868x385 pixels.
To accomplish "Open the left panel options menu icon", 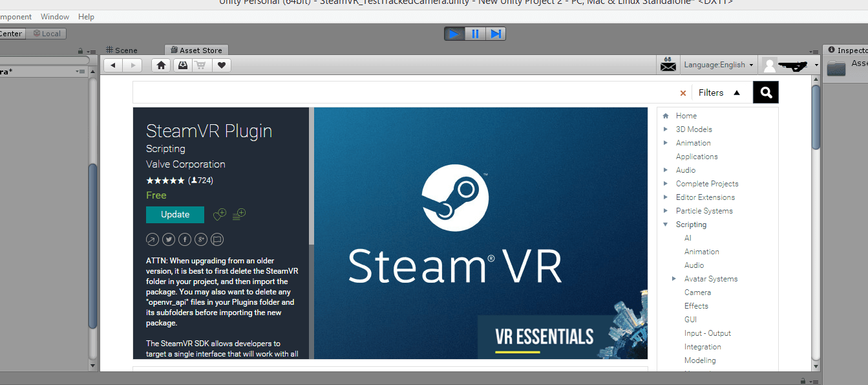I will pyautogui.click(x=92, y=51).
